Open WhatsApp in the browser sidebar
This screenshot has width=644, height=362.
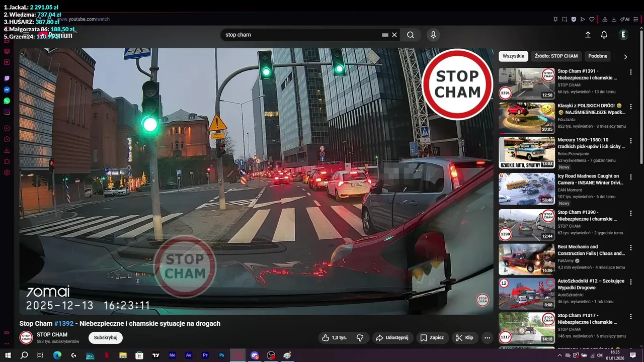pyautogui.click(x=7, y=101)
